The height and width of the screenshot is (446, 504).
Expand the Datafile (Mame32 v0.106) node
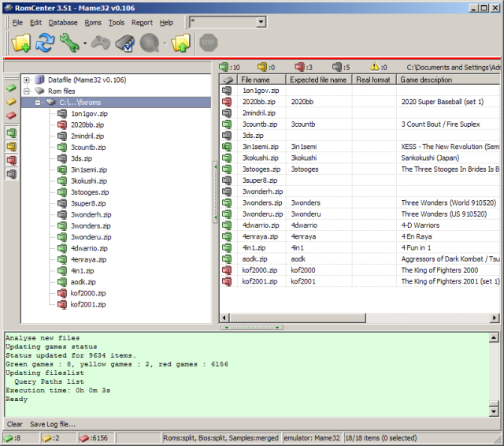(27, 80)
